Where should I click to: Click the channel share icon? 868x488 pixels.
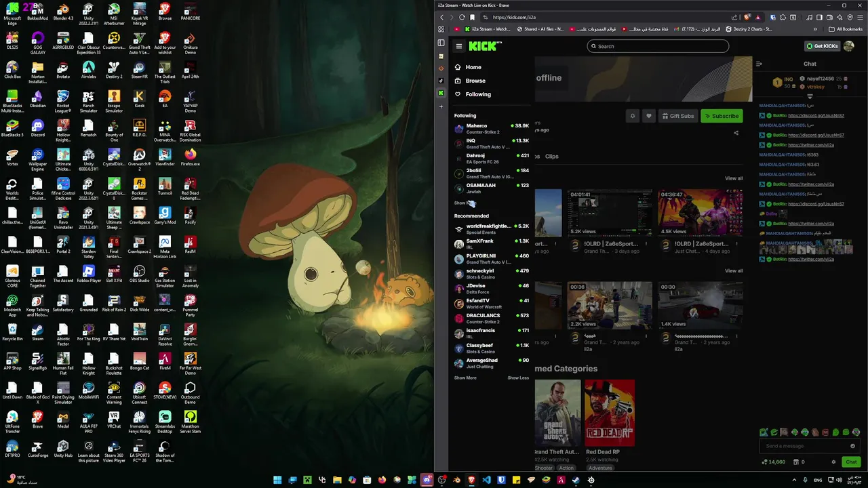coord(736,133)
